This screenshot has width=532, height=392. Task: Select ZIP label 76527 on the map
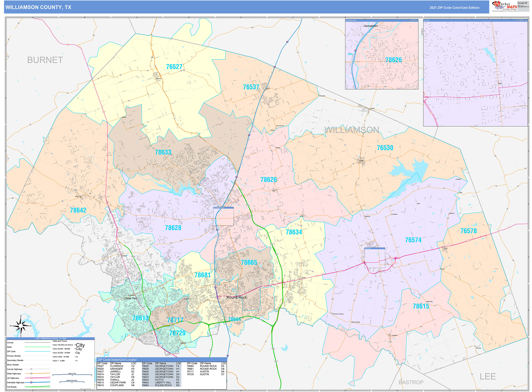pyautogui.click(x=174, y=67)
